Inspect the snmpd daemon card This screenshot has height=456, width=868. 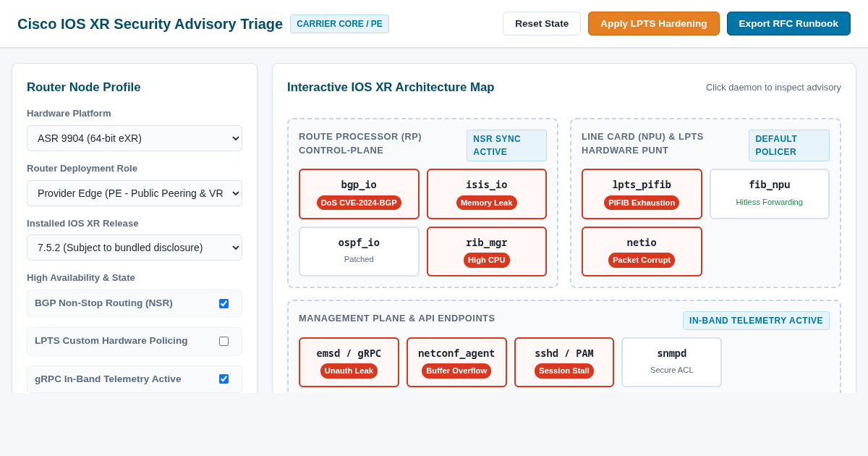[x=672, y=363]
